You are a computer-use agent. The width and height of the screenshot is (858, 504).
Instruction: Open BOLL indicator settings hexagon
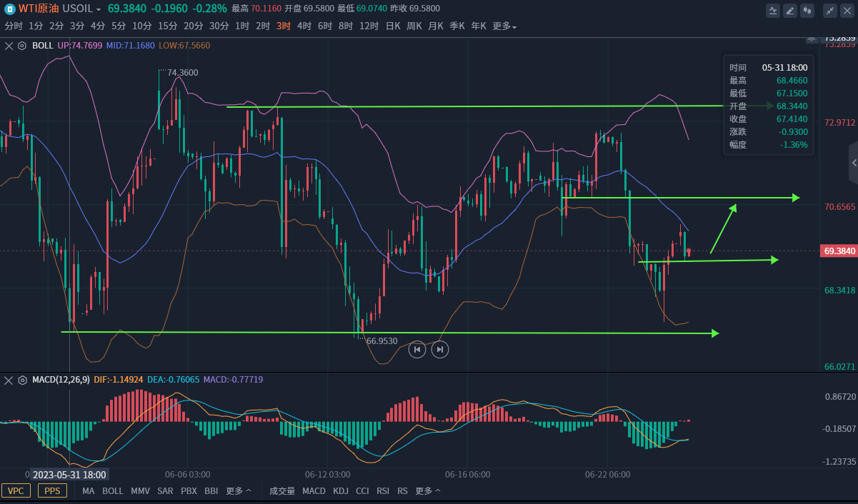(22, 46)
